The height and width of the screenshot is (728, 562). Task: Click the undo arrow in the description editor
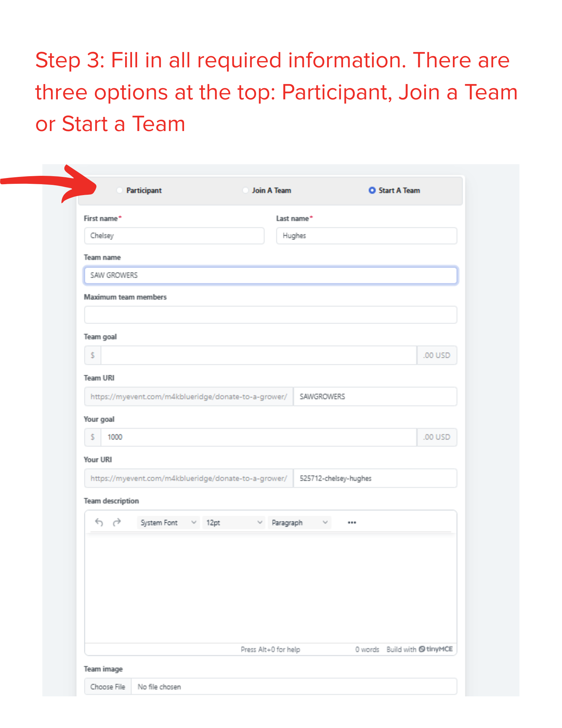click(x=99, y=522)
